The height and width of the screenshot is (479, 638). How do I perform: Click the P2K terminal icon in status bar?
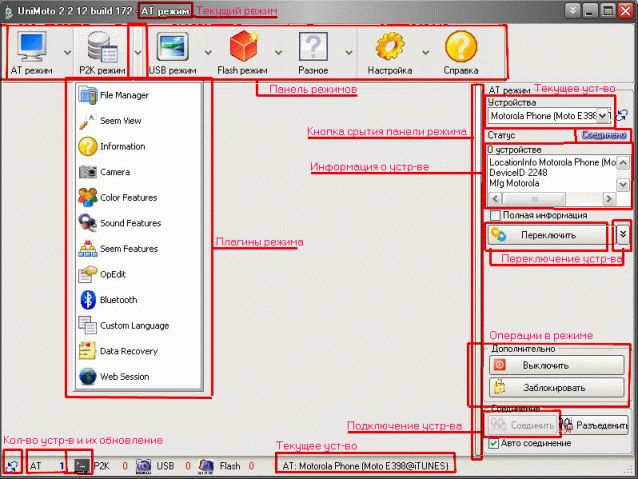(x=82, y=466)
